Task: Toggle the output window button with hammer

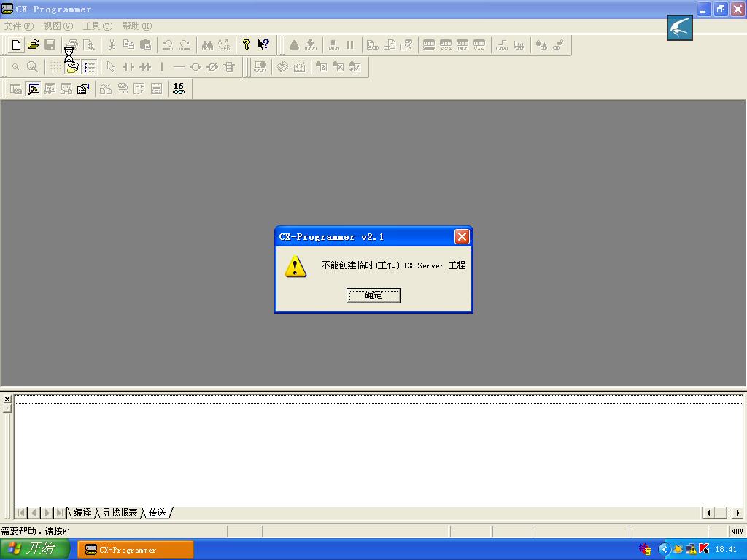Action: [x=34, y=88]
